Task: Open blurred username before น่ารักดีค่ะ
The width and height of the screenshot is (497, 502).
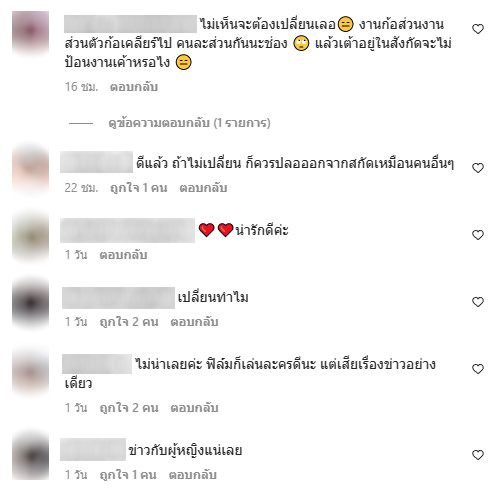Action: pos(127,230)
